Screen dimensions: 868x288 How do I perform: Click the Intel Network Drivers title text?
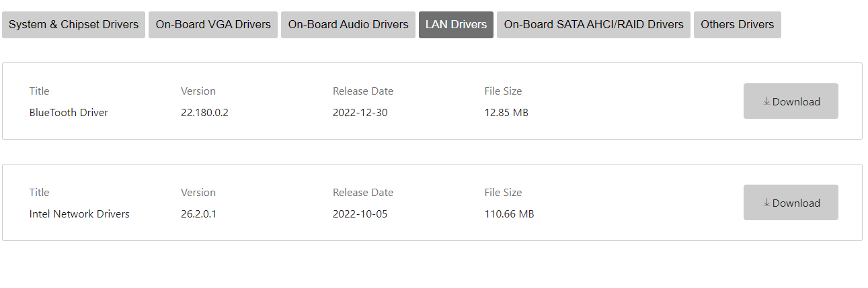pyautogui.click(x=79, y=214)
